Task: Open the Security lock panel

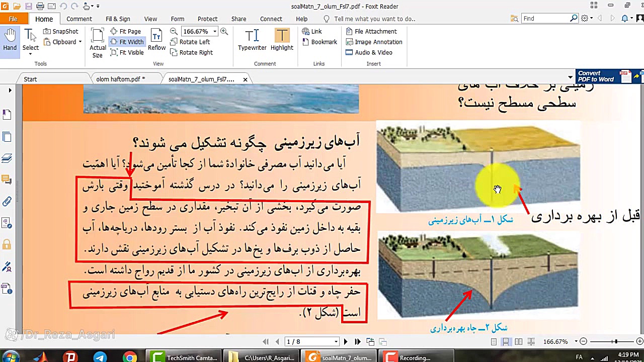Action: click(7, 245)
